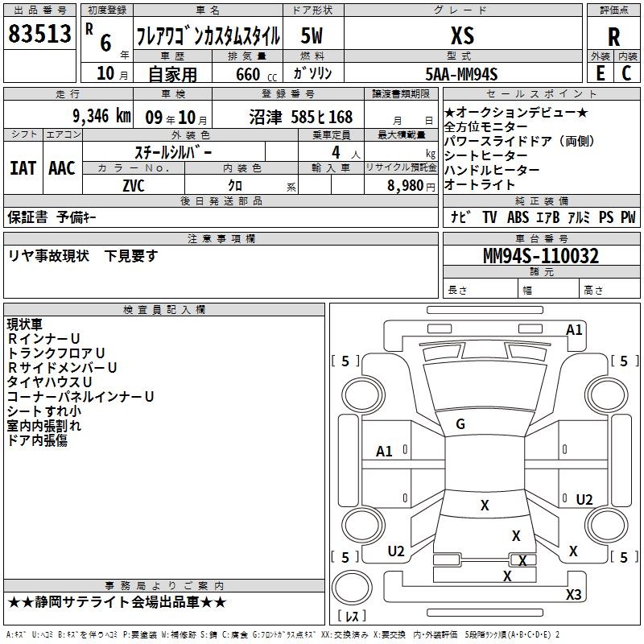Click the color code ZVC field
644x644 pixels.
click(x=133, y=184)
